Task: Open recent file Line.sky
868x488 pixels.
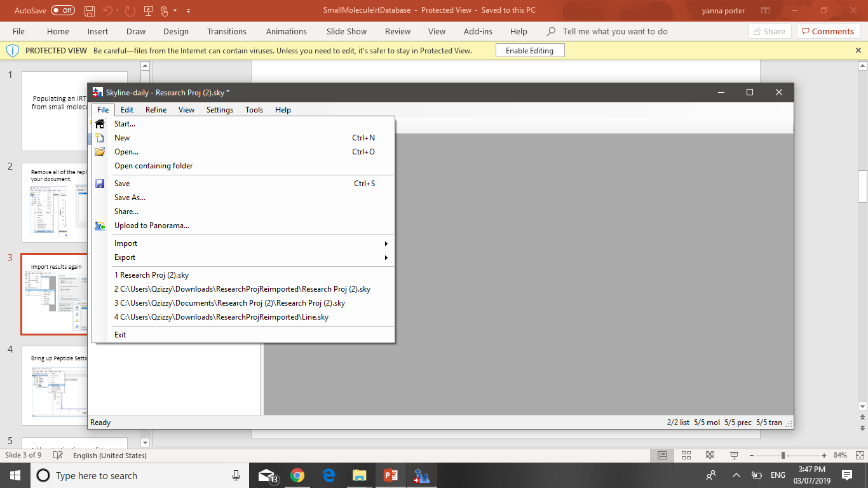Action: (221, 317)
